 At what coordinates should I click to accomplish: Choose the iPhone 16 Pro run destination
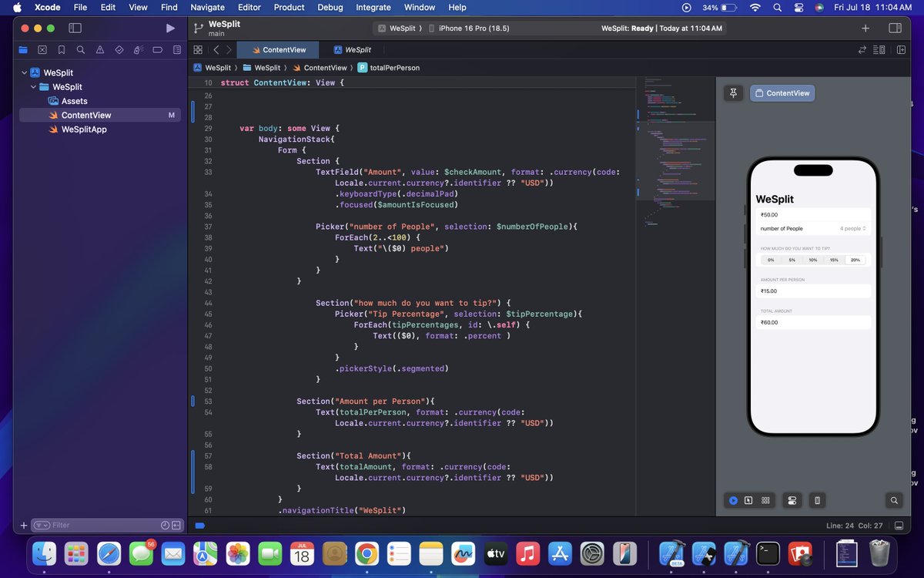pos(468,29)
